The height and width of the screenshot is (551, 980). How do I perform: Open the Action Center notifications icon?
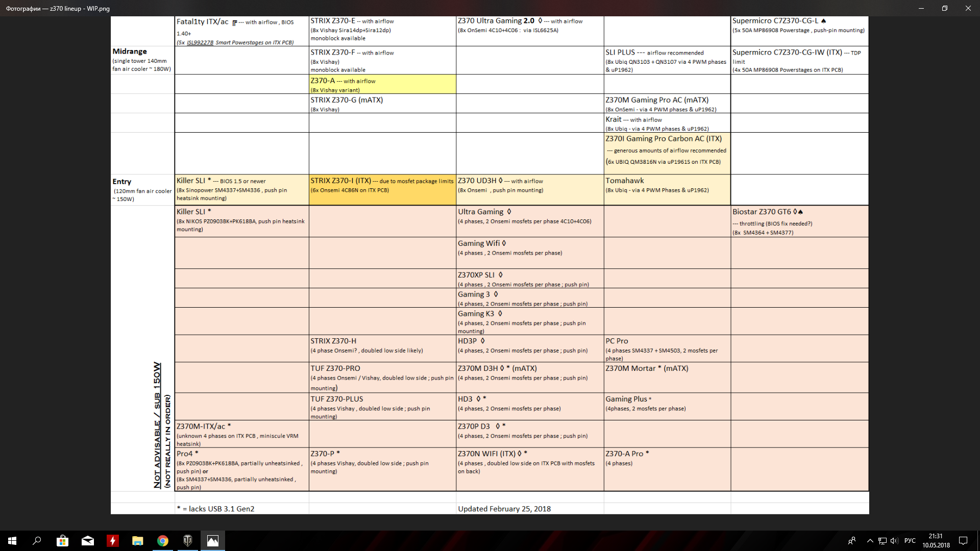point(963,541)
